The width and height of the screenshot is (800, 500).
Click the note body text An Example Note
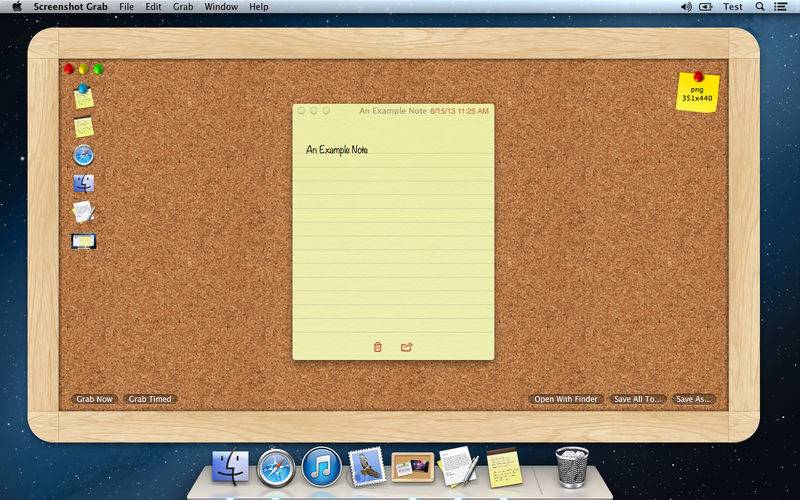click(x=337, y=149)
